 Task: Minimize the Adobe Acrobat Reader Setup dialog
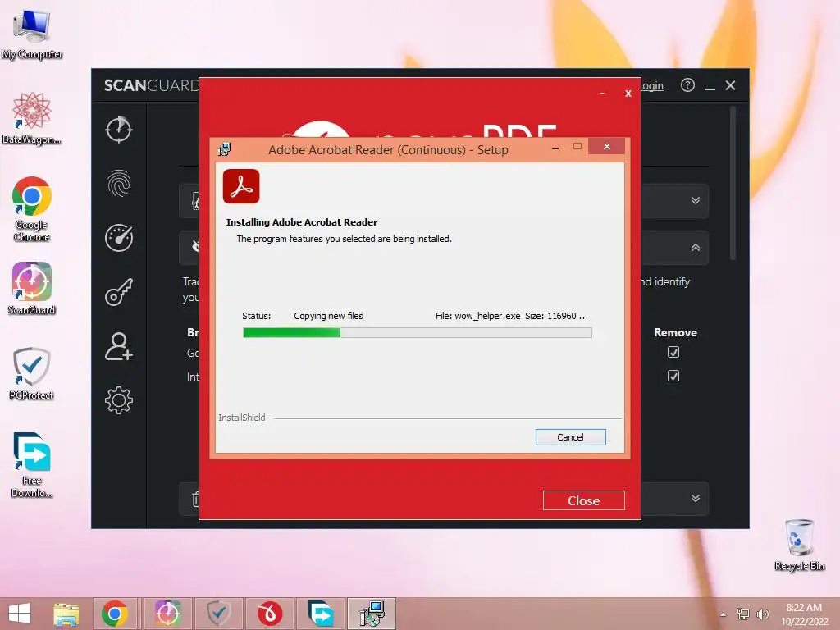[555, 148]
